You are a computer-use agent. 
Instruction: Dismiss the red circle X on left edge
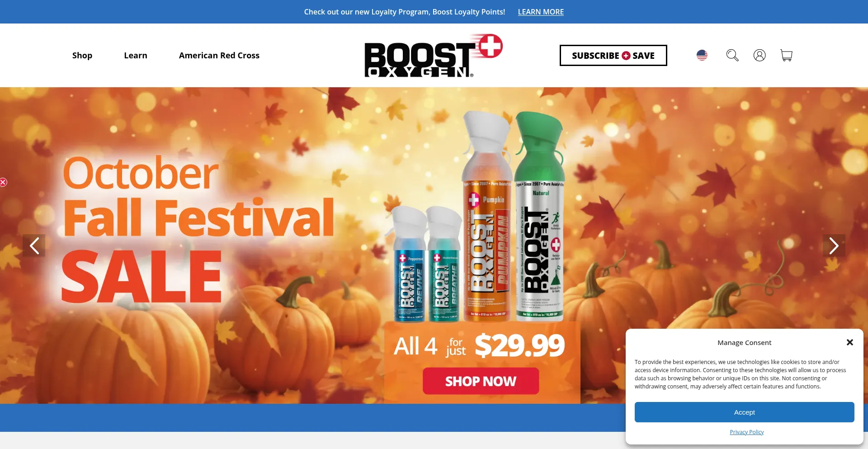(x=3, y=182)
